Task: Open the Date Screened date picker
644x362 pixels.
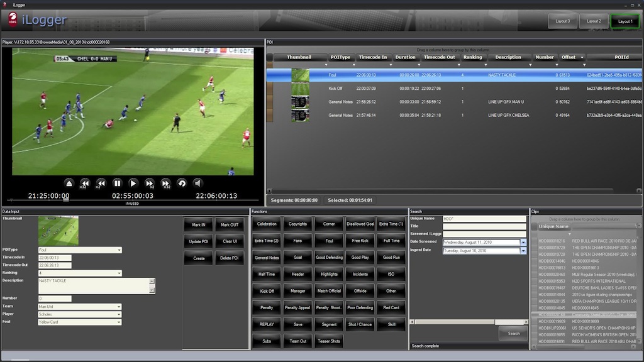Action: pyautogui.click(x=523, y=243)
